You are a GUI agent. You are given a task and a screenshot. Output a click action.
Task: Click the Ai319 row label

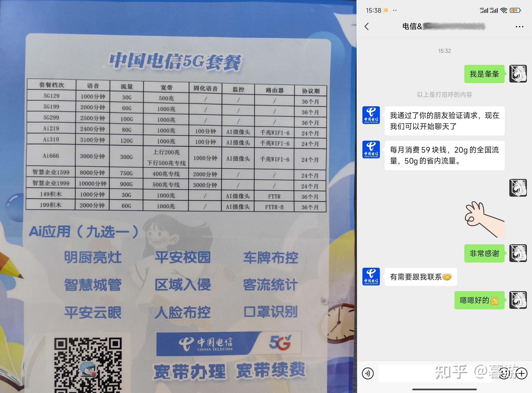pos(51,140)
